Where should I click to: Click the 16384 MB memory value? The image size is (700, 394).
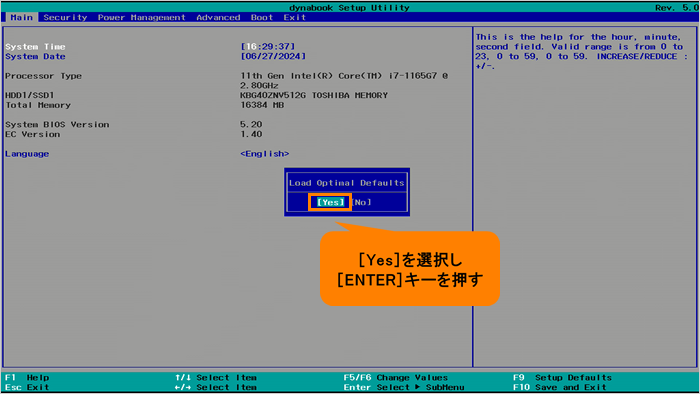coord(262,105)
